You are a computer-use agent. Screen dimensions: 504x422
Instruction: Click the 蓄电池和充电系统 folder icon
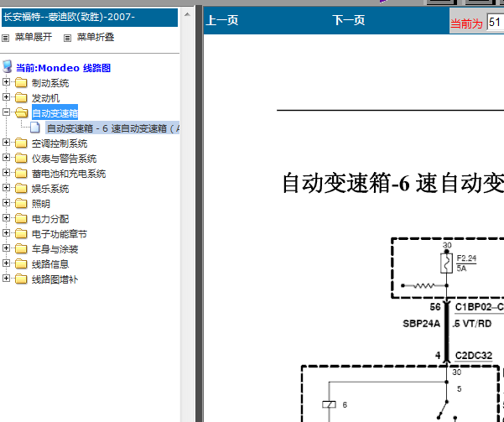pos(21,174)
